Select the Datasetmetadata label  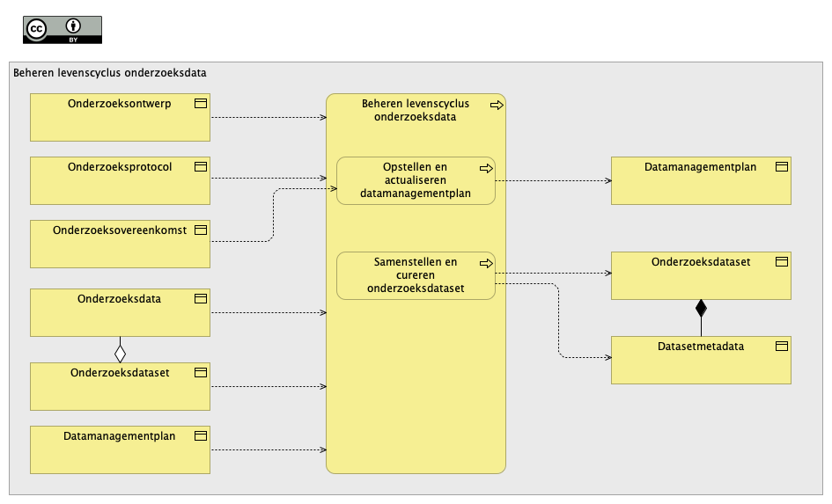(701, 347)
